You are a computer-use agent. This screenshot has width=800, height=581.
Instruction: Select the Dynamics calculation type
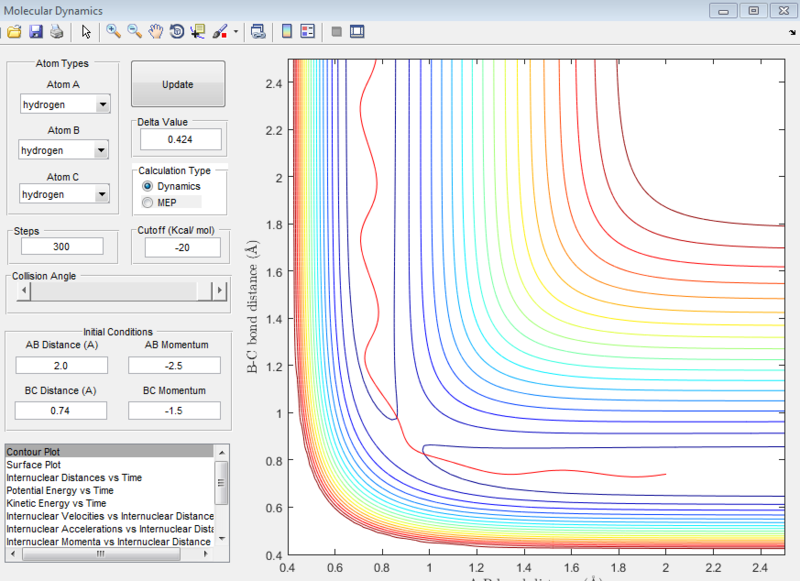coord(148,186)
